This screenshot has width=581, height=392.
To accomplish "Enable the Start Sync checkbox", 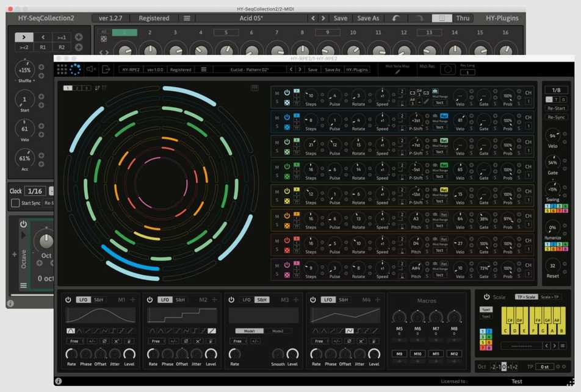I will (x=15, y=203).
